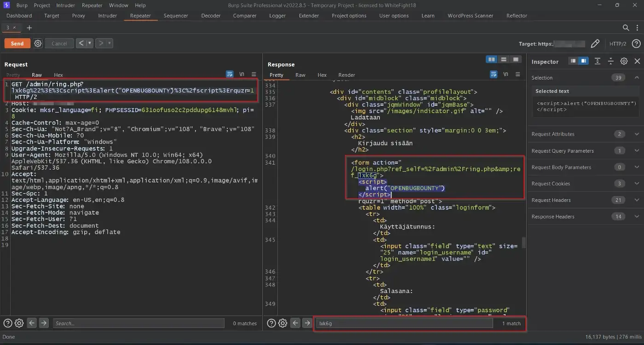Open search settings gear below Response pane

(283, 323)
